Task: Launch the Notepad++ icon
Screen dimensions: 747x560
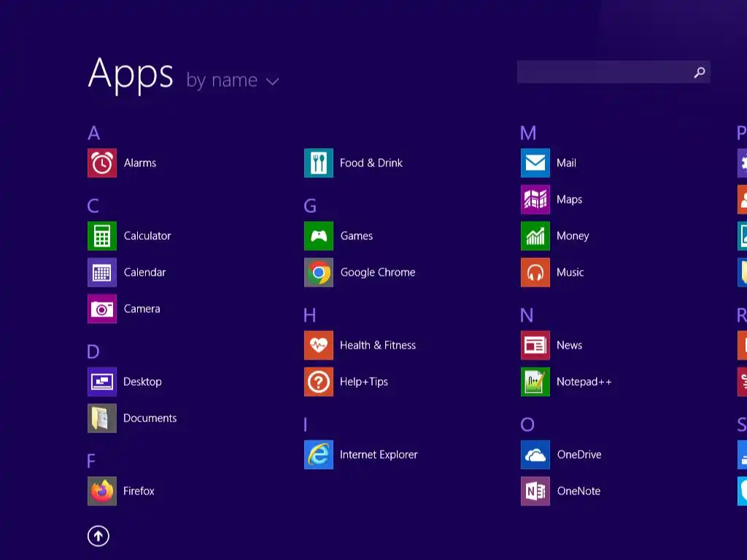Action: coord(535,381)
